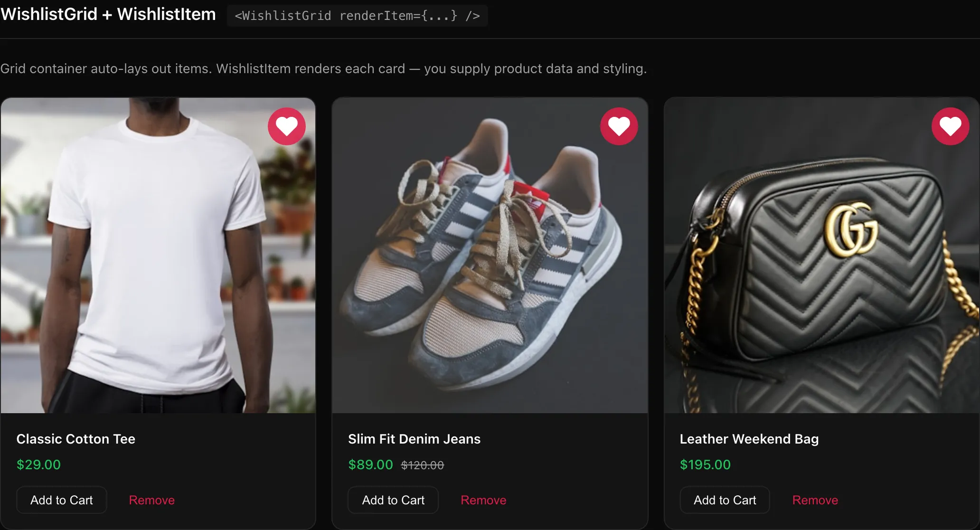Select the Slim Fit Denim Jeans title
Image resolution: width=980 pixels, height=530 pixels.
point(414,439)
